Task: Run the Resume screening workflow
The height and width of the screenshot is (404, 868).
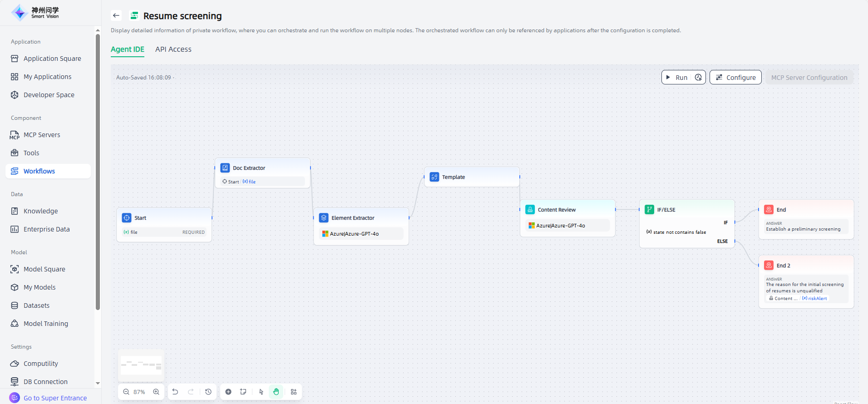Action: coord(676,78)
